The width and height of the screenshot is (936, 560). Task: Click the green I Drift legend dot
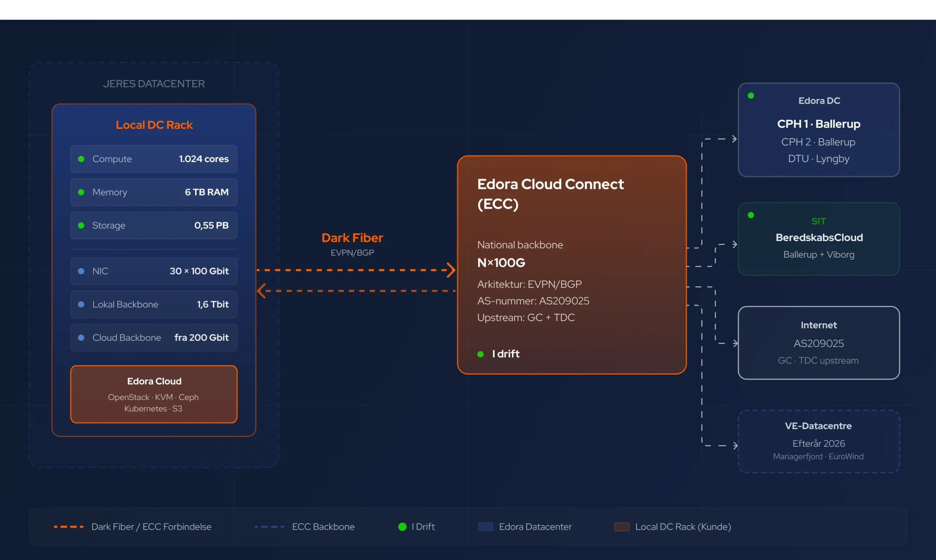[402, 526]
